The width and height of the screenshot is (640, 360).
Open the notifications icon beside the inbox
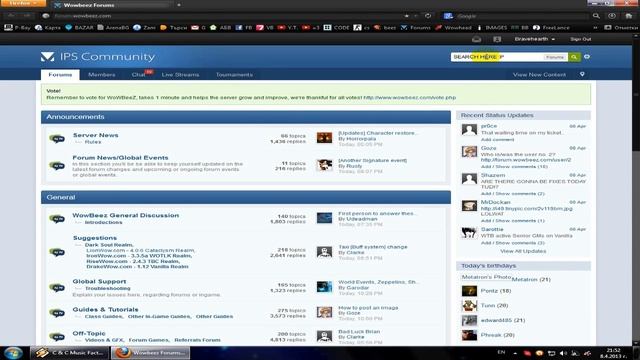tap(497, 39)
